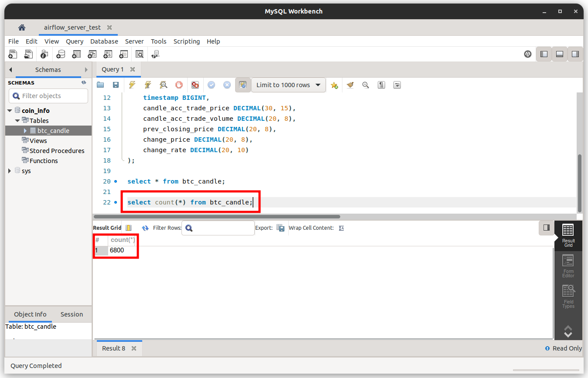Run explain plan magnifier icon
This screenshot has width=588, height=378.
163,85
